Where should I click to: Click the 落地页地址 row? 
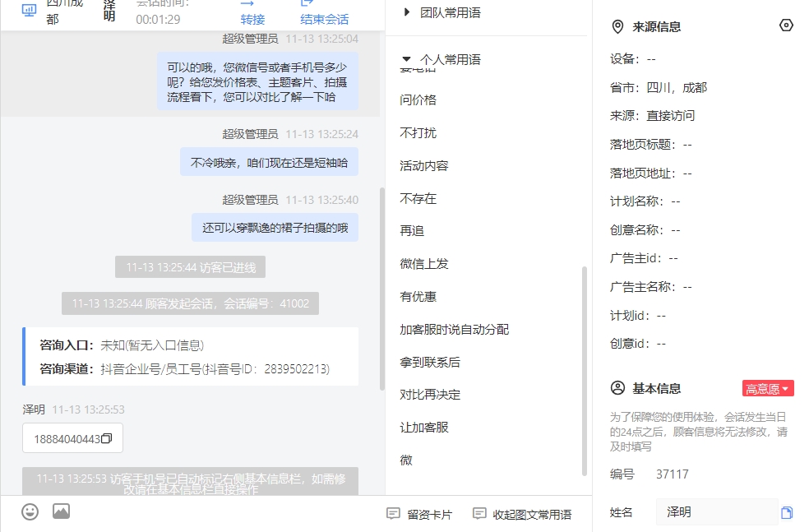click(650, 173)
